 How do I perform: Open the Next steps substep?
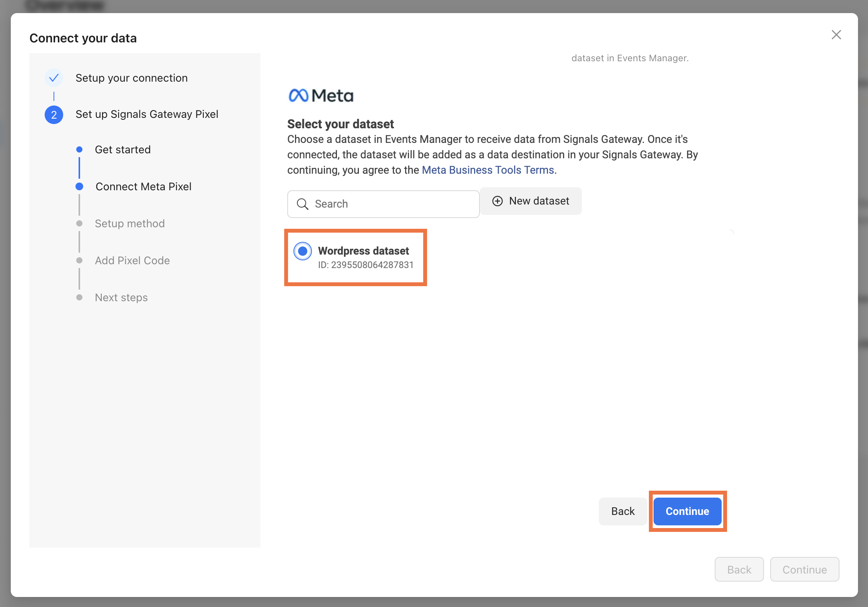click(121, 297)
